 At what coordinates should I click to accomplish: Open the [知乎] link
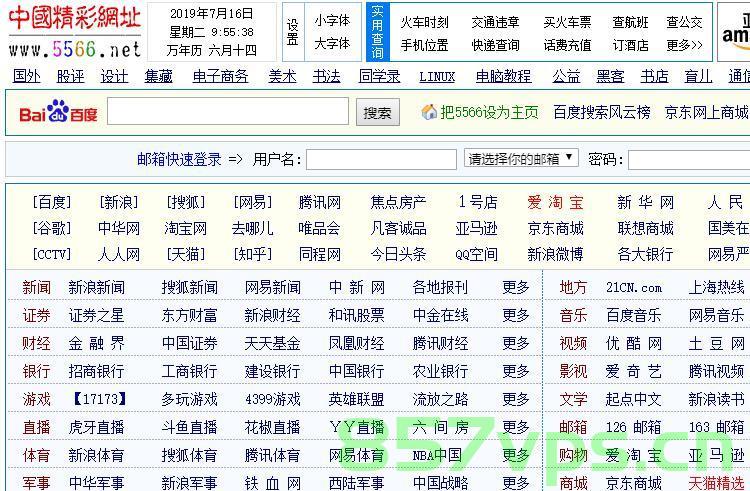tap(252, 254)
